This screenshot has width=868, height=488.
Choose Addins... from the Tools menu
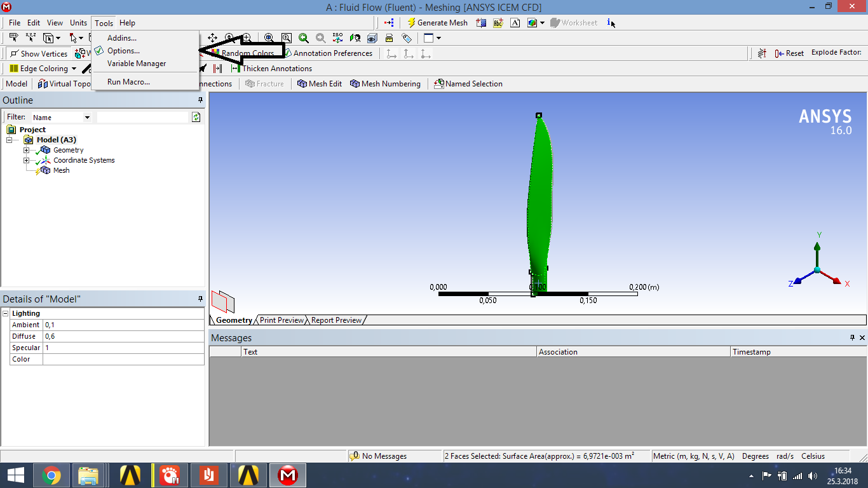pyautogui.click(x=145, y=38)
